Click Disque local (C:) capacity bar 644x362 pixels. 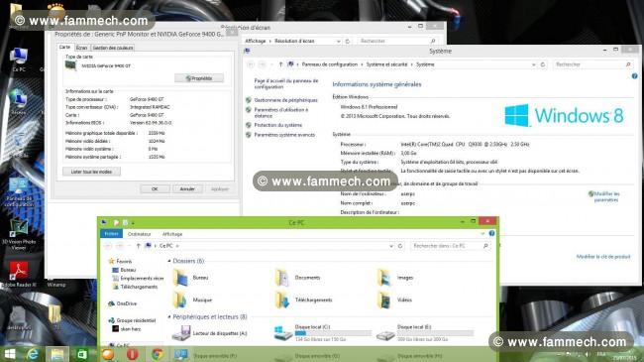click(333, 333)
